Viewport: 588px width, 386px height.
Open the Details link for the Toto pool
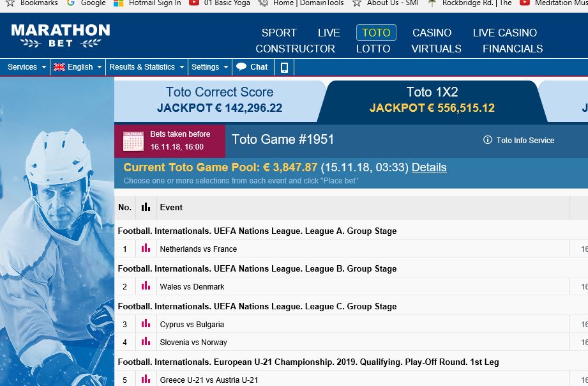click(428, 167)
